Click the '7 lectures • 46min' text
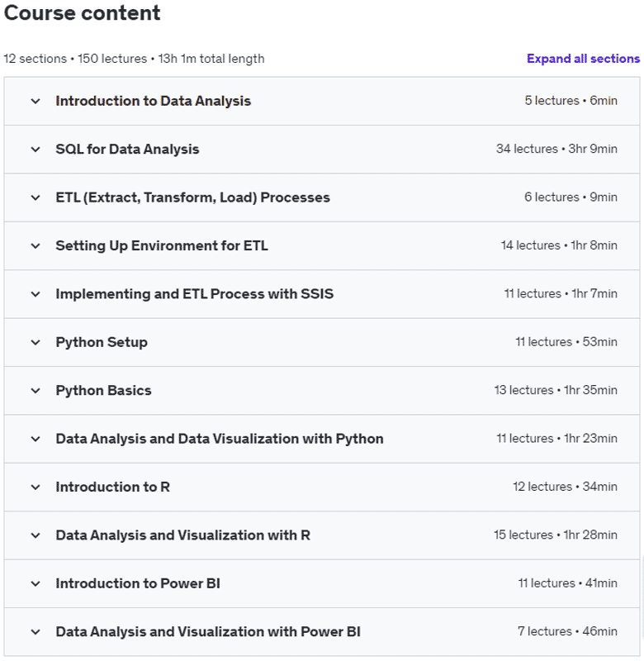The width and height of the screenshot is (644, 661). 567,631
